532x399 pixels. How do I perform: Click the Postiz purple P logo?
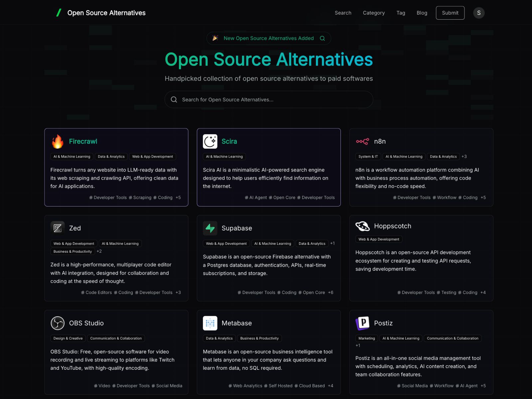point(363,323)
